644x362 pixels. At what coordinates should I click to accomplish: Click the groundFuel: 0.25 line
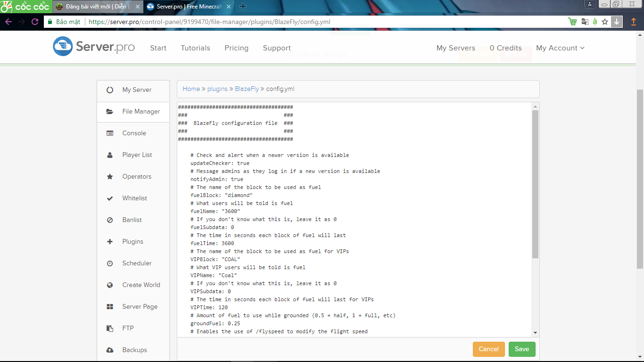click(x=215, y=323)
